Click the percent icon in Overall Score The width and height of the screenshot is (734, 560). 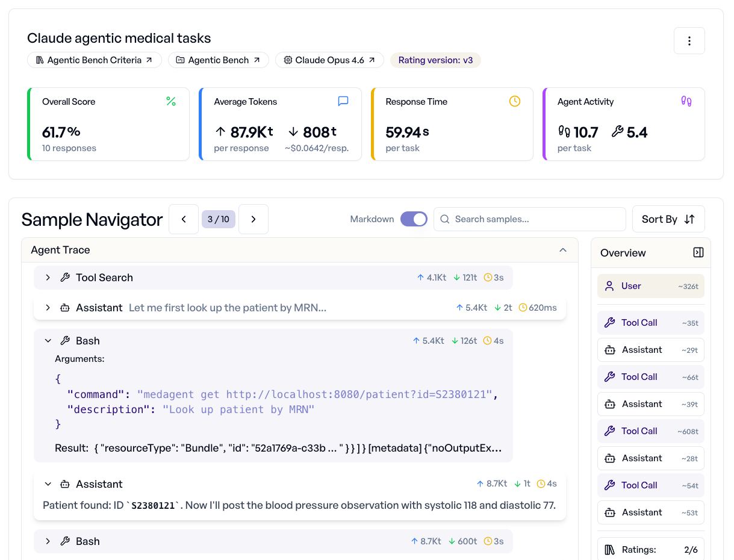(171, 102)
